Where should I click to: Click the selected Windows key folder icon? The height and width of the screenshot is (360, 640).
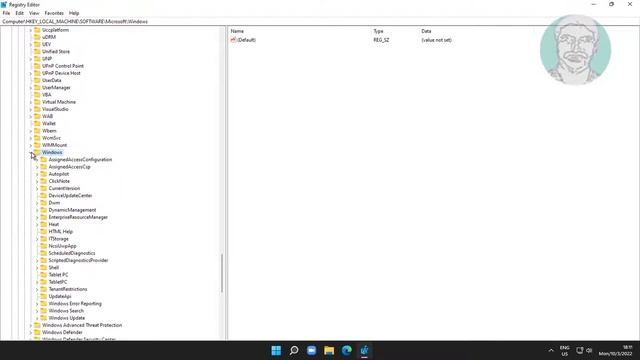coord(37,152)
